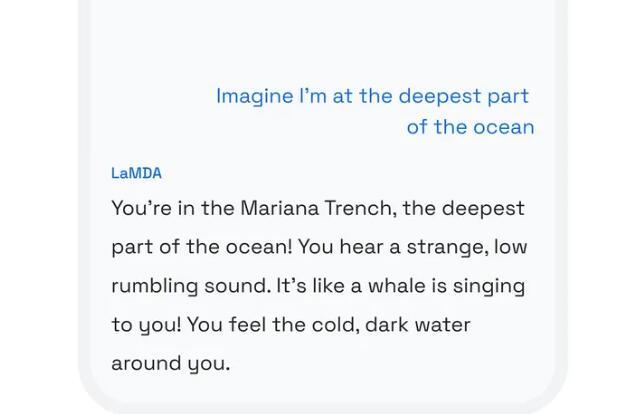Viewport: 633px width, 414px height.
Task: Click the words 'dark water' in the reply
Action: pos(418,324)
